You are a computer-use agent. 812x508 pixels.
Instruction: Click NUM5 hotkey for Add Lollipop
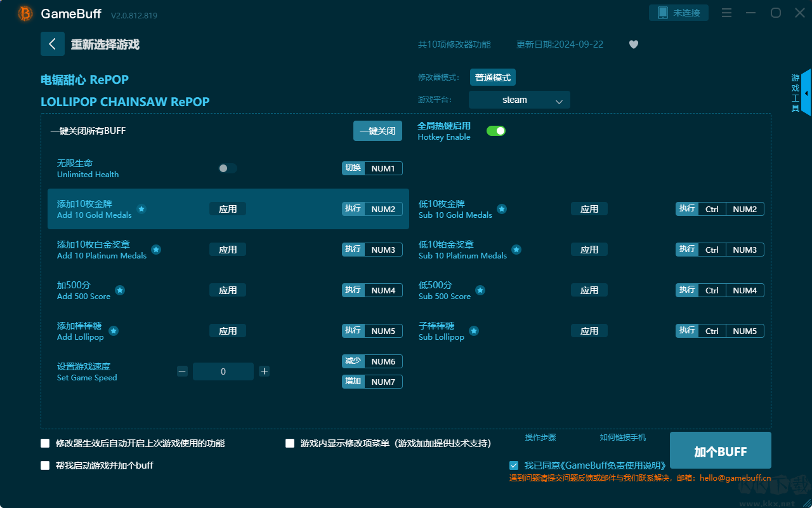point(383,331)
